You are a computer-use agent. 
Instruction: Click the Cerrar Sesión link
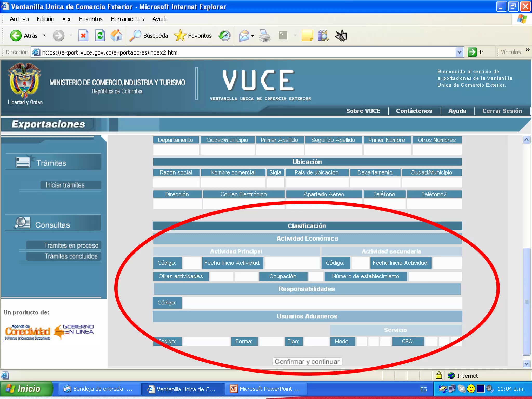pyautogui.click(x=502, y=111)
